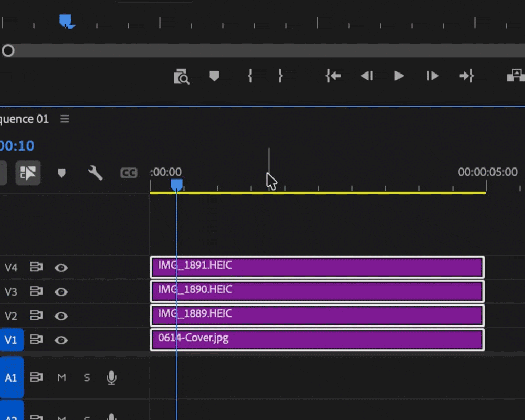The height and width of the screenshot is (420, 525).
Task: Toggle V1 track targeting
Action: [x=12, y=340]
